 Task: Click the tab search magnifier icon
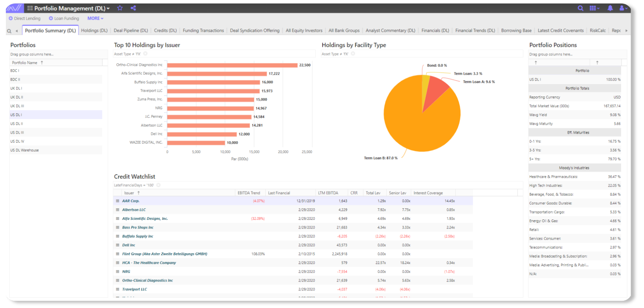pyautogui.click(x=9, y=31)
